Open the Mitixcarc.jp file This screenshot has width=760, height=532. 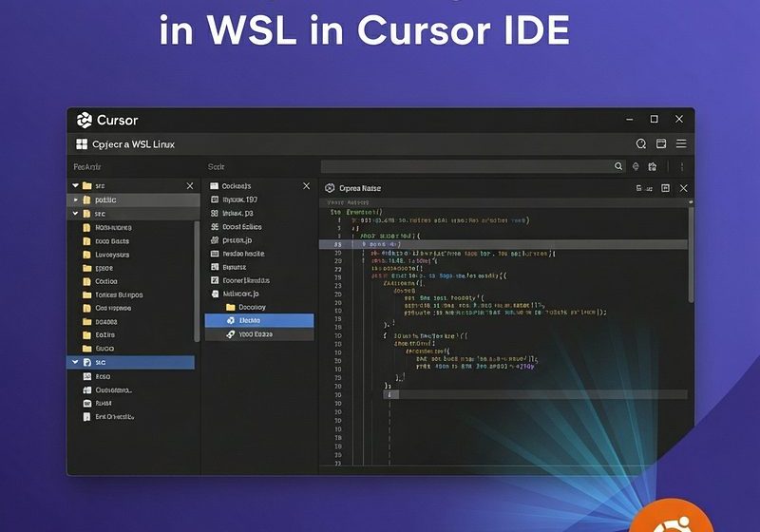[x=241, y=294]
